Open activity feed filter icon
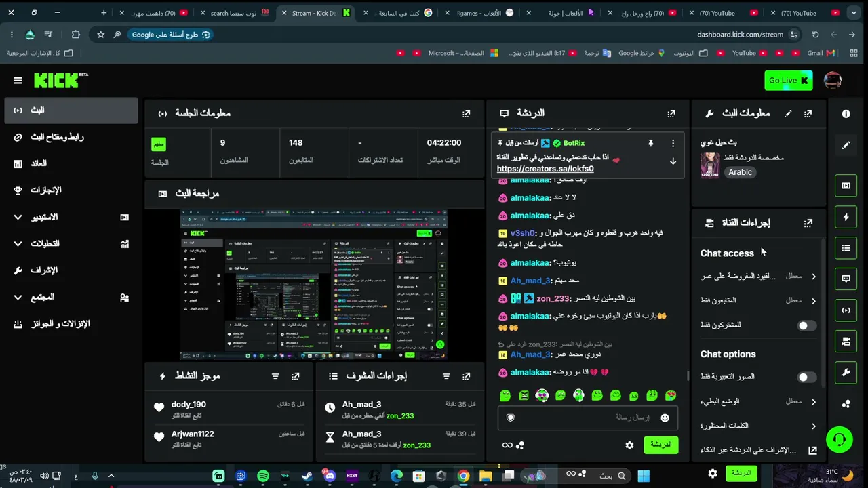This screenshot has width=868, height=488. [275, 376]
